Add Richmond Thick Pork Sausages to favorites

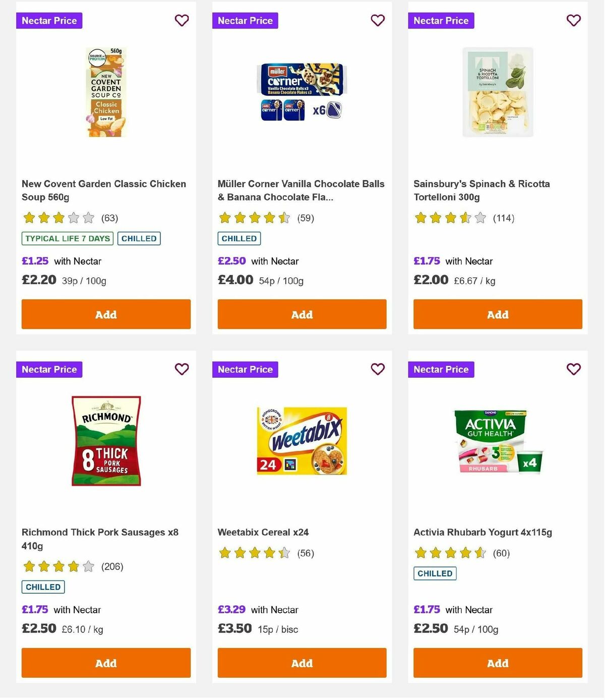(x=181, y=369)
